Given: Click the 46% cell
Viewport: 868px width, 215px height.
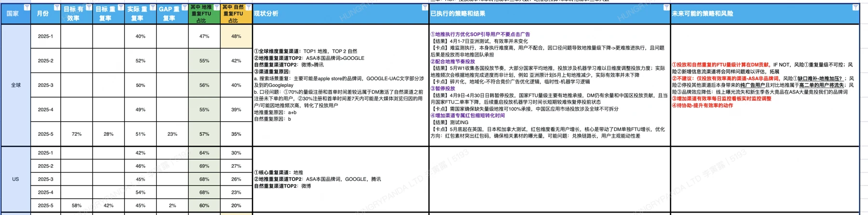Looking at the screenshot, I should tap(140, 166).
